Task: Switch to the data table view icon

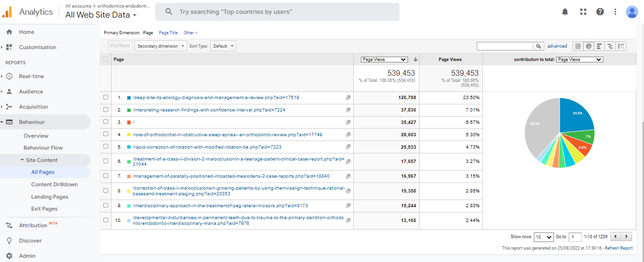Action: (x=578, y=46)
